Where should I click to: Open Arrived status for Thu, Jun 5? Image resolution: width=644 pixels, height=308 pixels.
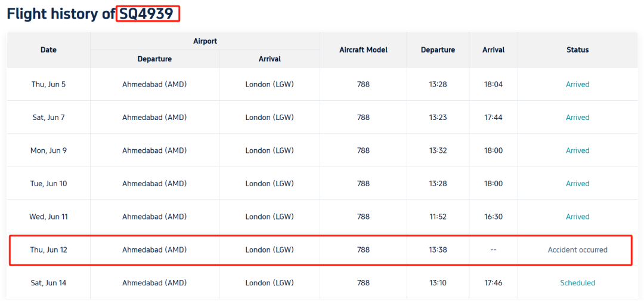click(577, 85)
